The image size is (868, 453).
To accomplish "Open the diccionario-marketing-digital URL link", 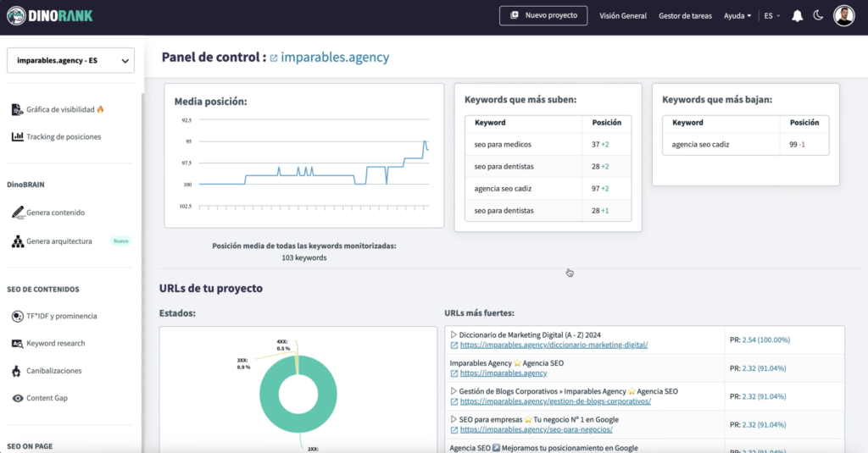I will point(554,345).
